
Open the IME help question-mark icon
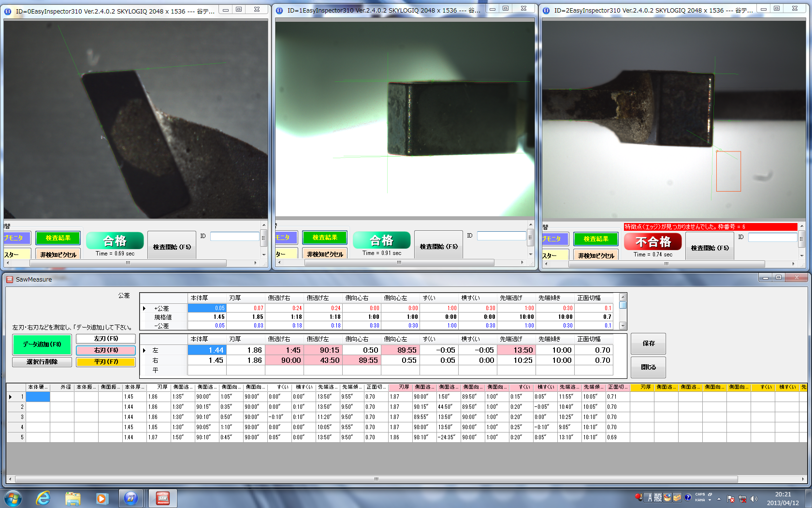(688, 498)
